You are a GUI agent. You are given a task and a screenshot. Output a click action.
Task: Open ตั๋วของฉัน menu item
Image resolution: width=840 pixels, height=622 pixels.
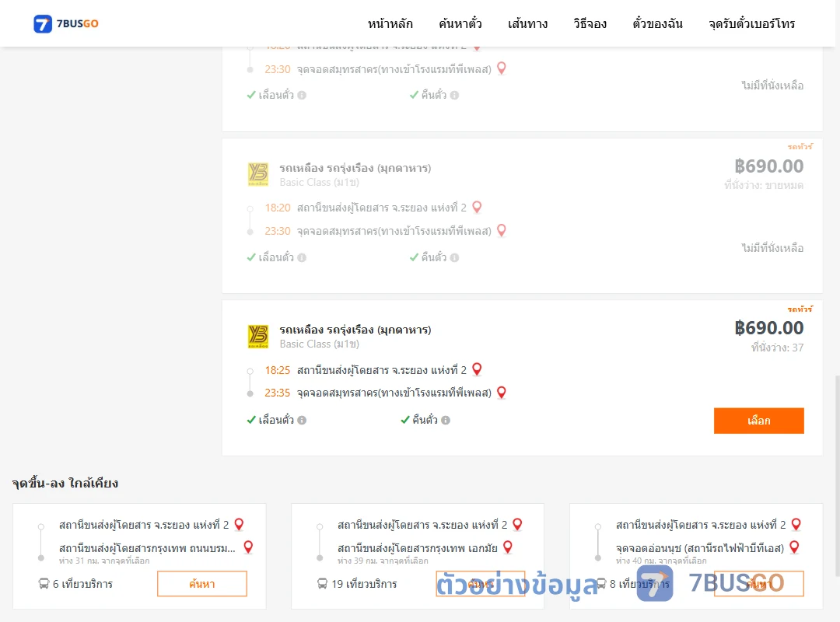click(657, 23)
